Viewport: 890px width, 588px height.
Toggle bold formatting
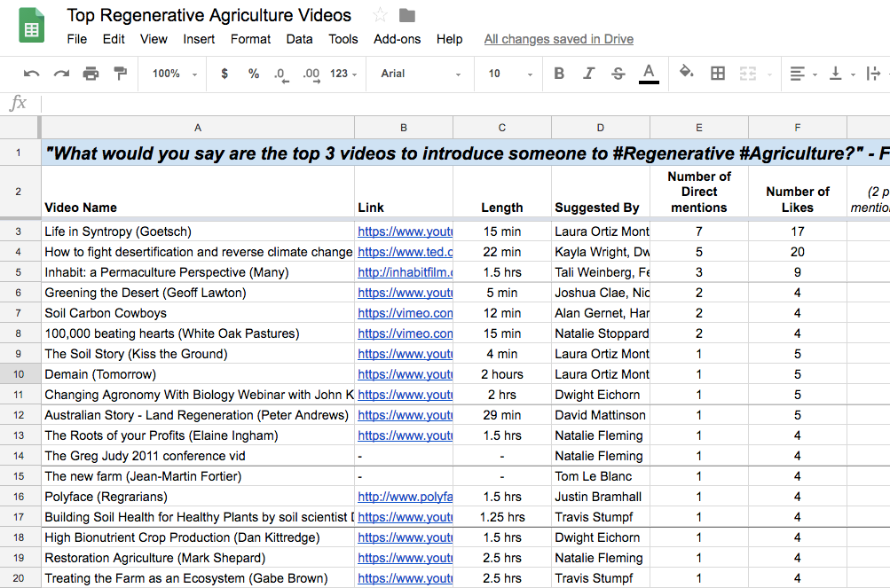point(559,74)
